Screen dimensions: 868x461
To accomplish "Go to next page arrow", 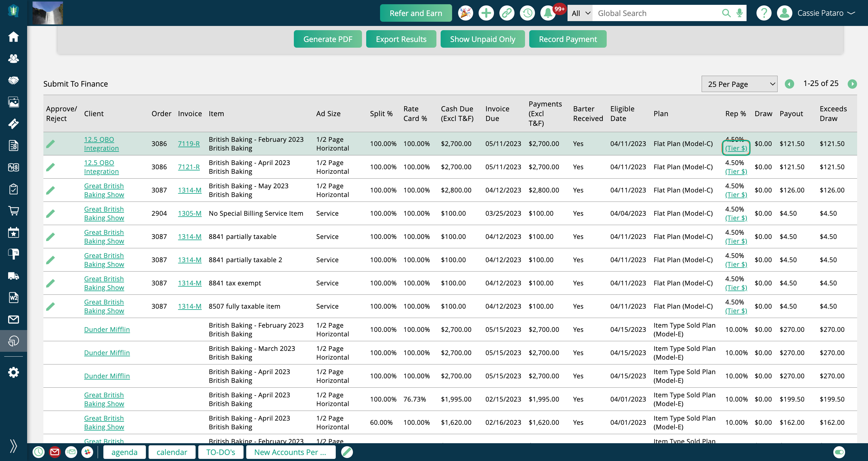I will point(852,84).
